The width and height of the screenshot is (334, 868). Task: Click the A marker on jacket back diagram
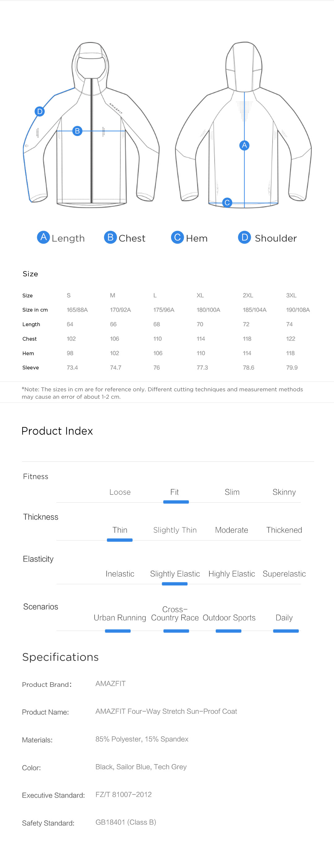(x=244, y=145)
